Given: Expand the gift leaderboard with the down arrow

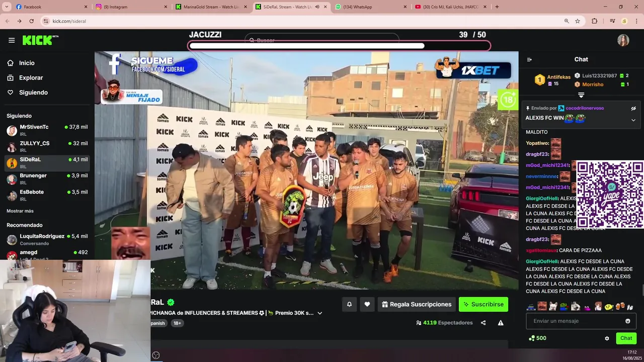Looking at the screenshot, I should pyautogui.click(x=581, y=95).
